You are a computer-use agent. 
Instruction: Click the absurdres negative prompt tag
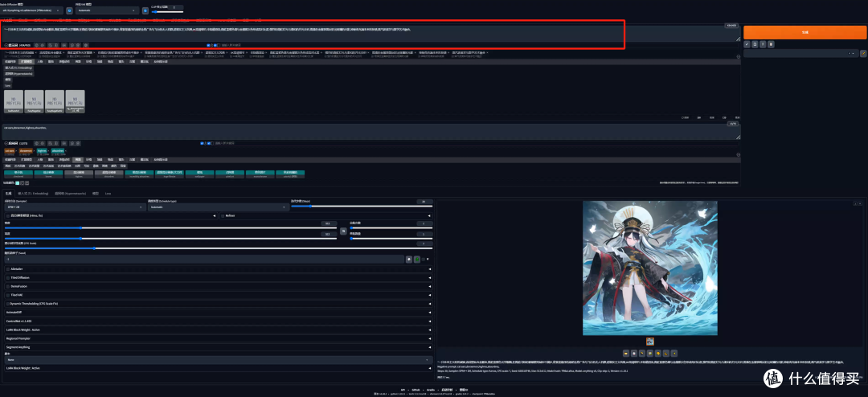[x=58, y=150]
